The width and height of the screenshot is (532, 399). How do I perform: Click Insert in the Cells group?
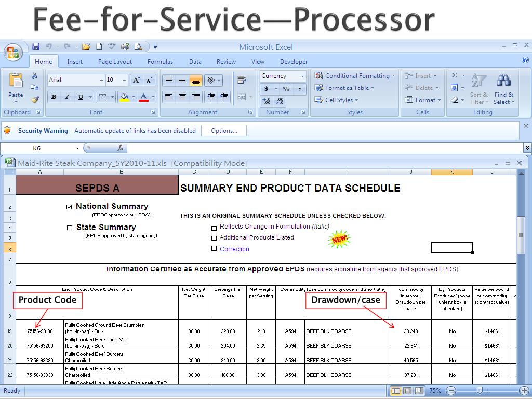[420, 76]
